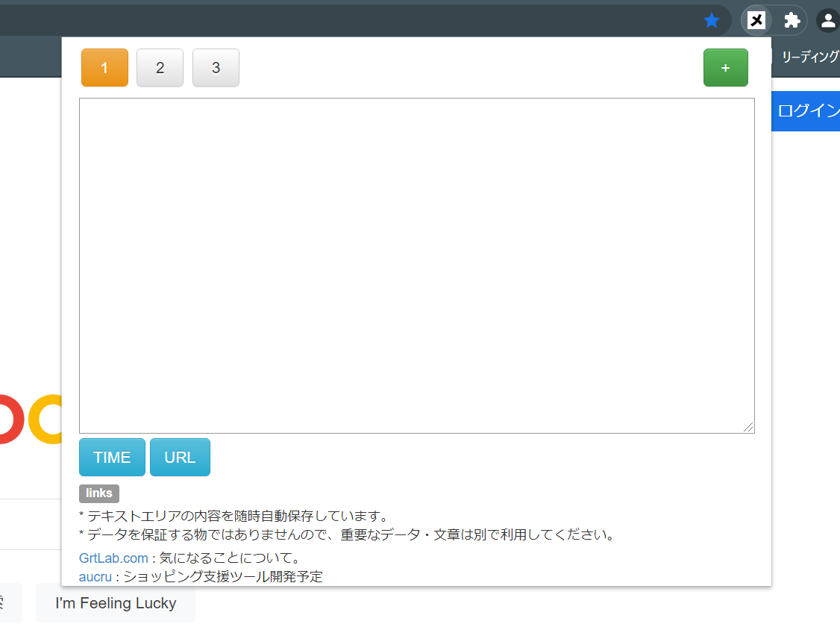The width and height of the screenshot is (840, 630).
Task: Click inside the memo text area
Action: click(x=417, y=266)
